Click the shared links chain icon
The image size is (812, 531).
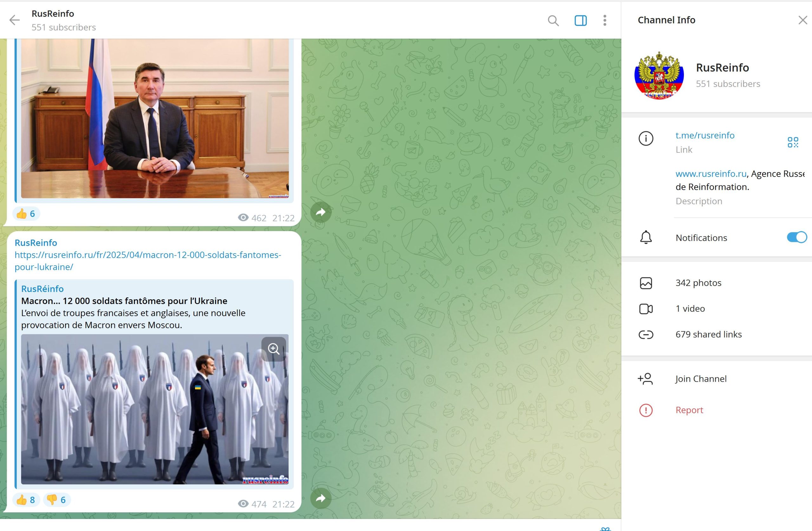click(x=646, y=335)
